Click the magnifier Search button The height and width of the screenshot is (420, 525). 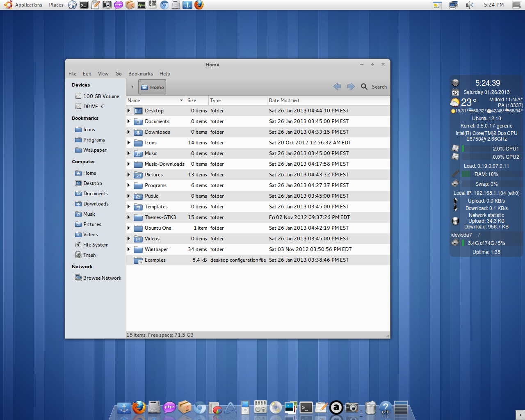pyautogui.click(x=374, y=87)
